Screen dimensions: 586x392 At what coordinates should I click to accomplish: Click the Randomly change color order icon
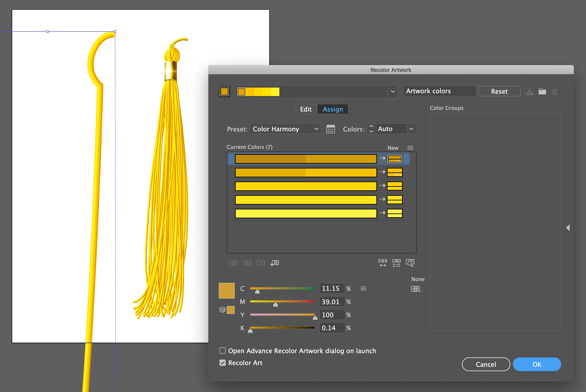383,263
